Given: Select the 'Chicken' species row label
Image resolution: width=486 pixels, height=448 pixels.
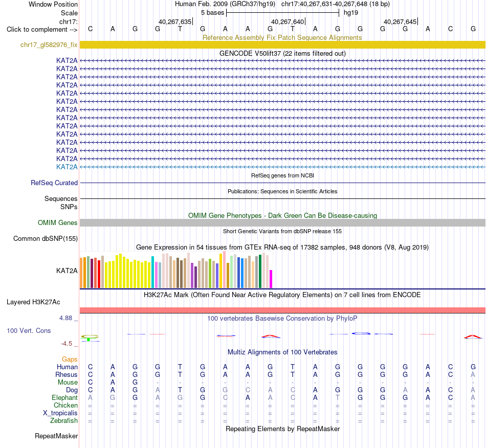Looking at the screenshot, I should click(65, 405).
